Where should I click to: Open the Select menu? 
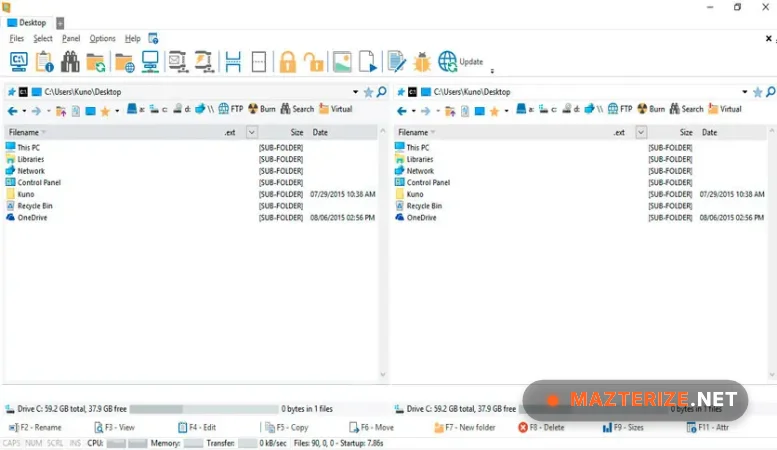43,39
